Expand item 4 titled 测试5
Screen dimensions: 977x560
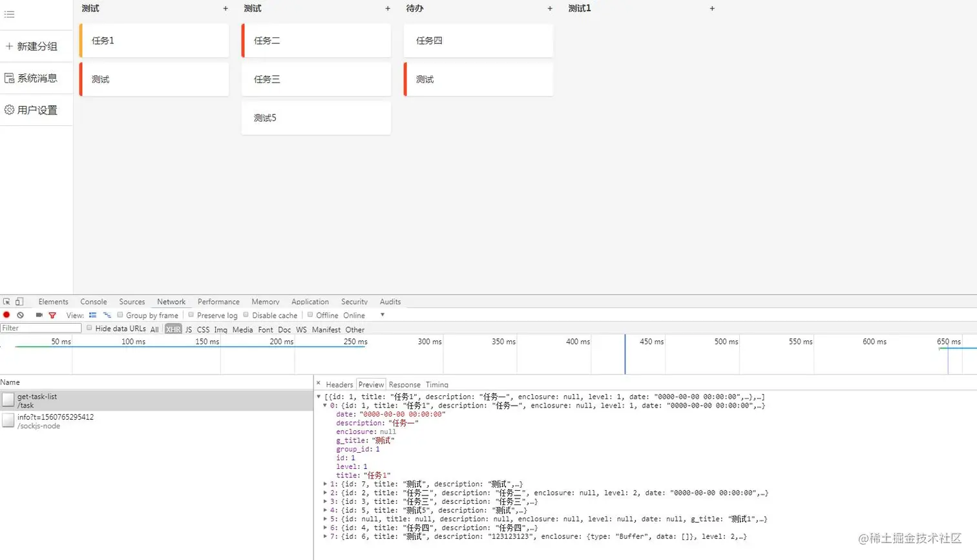[x=325, y=510]
